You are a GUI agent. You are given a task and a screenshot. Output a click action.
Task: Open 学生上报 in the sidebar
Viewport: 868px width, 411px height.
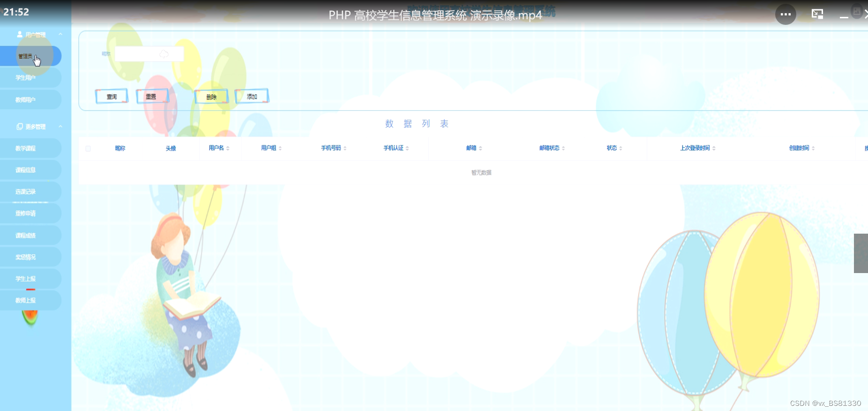click(30, 279)
